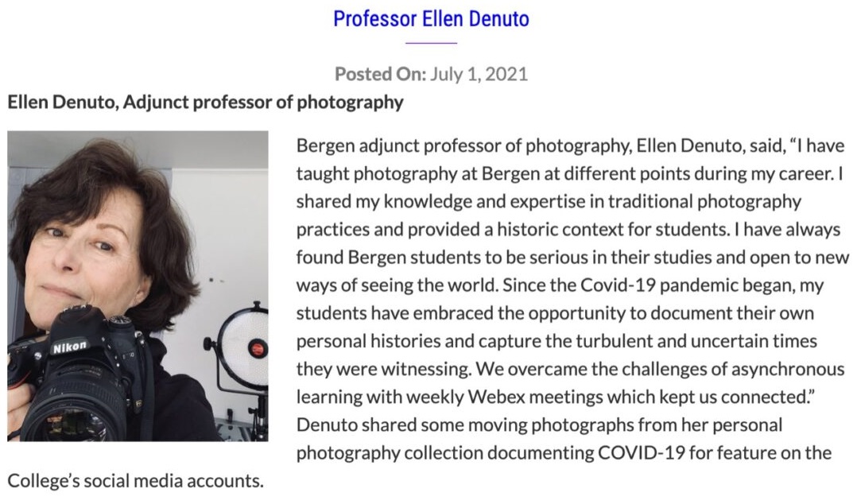Screen dimensions: 857x504
Task: Select the Adjunct professor of photography heading
Action: (x=205, y=103)
